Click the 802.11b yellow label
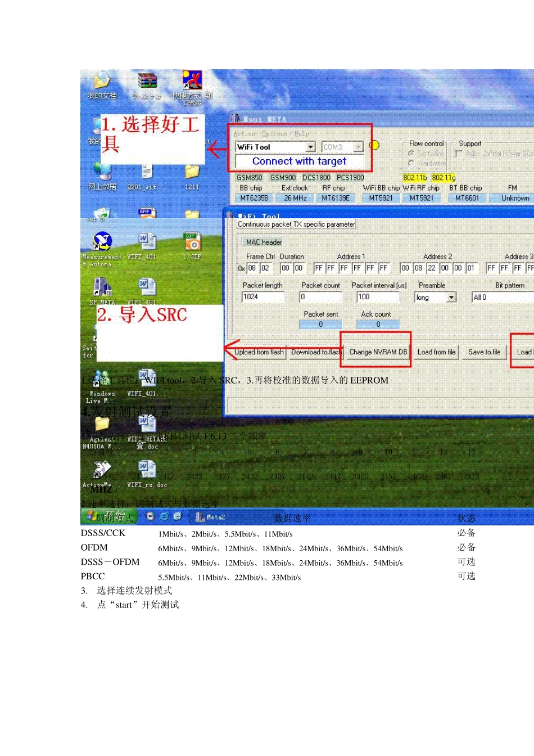The height and width of the screenshot is (756, 534). click(x=415, y=178)
